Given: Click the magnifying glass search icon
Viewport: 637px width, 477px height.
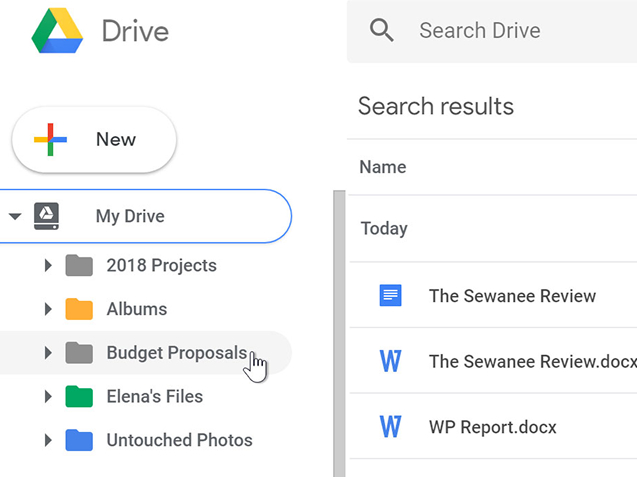Looking at the screenshot, I should [x=381, y=30].
